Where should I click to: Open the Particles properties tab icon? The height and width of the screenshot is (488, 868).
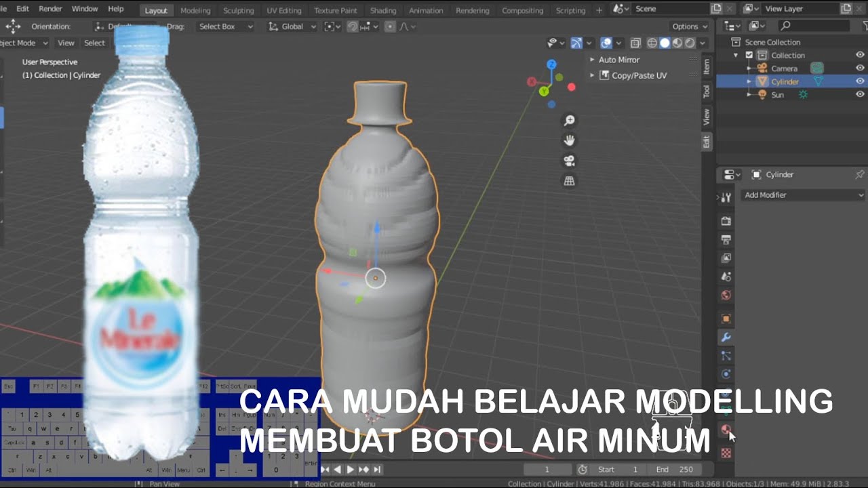click(x=726, y=355)
